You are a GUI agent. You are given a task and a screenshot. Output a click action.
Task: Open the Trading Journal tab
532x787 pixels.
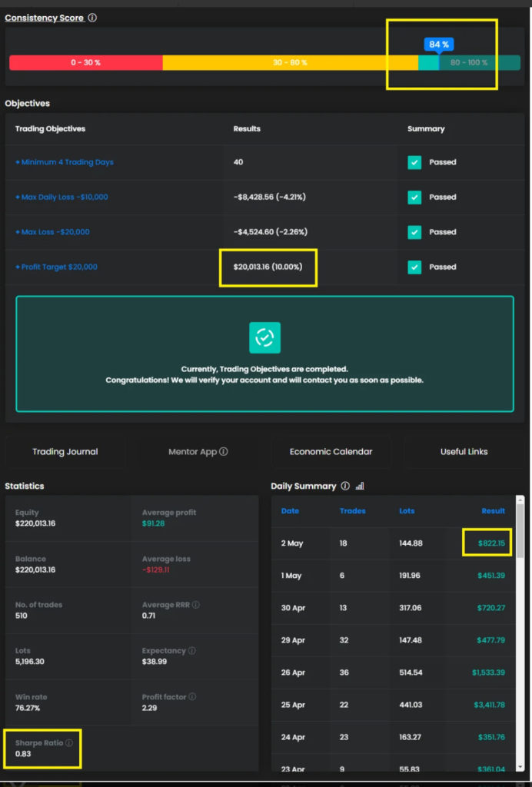click(x=65, y=452)
